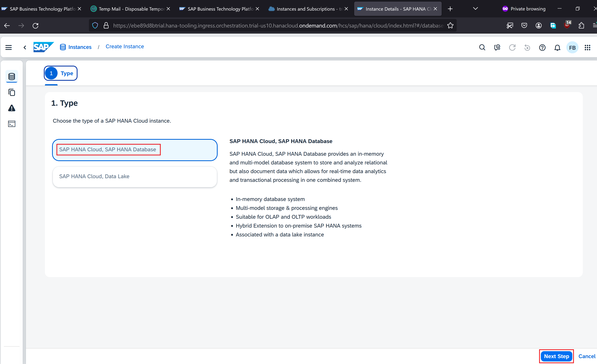Image resolution: width=597 pixels, height=364 pixels.
Task: Open the SQL console sidebar icon
Action: (x=12, y=124)
